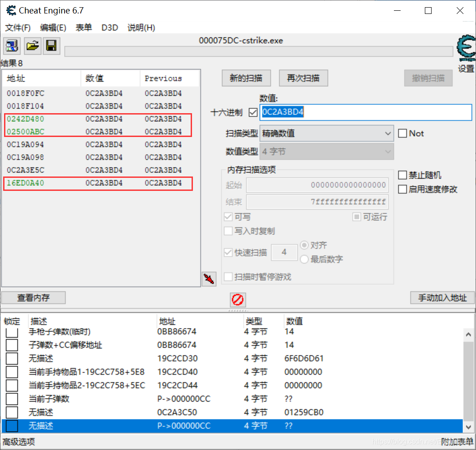Toggle the hexadecimal checkbox
Screen dimensions: 476x450
(x=253, y=112)
